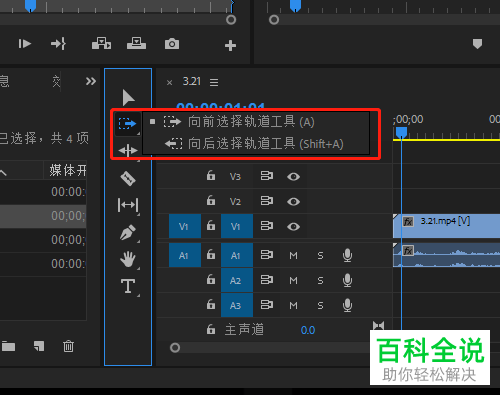
Task: Click the timeline zoom scrollbar left handle
Action: coord(175,348)
